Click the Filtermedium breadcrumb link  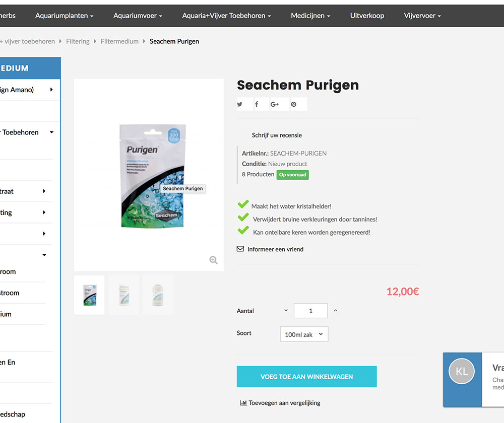click(119, 41)
